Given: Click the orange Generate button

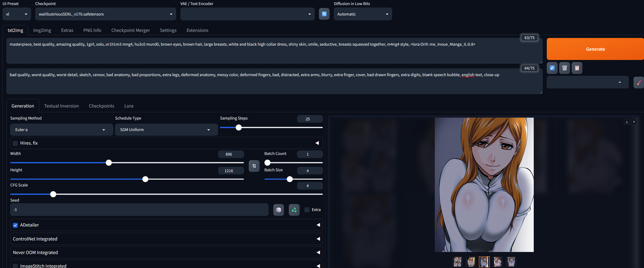Looking at the screenshot, I should pyautogui.click(x=595, y=49).
